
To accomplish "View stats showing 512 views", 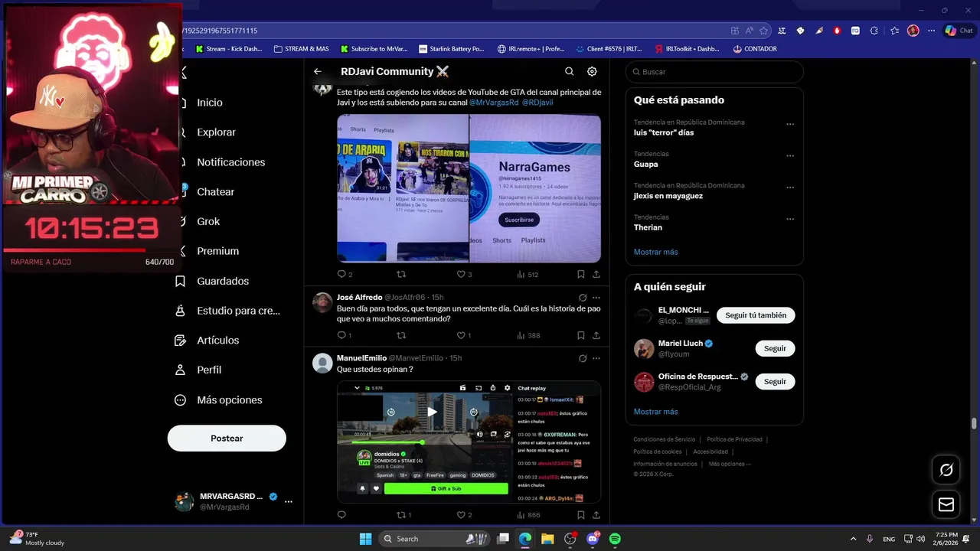I will [x=528, y=274].
